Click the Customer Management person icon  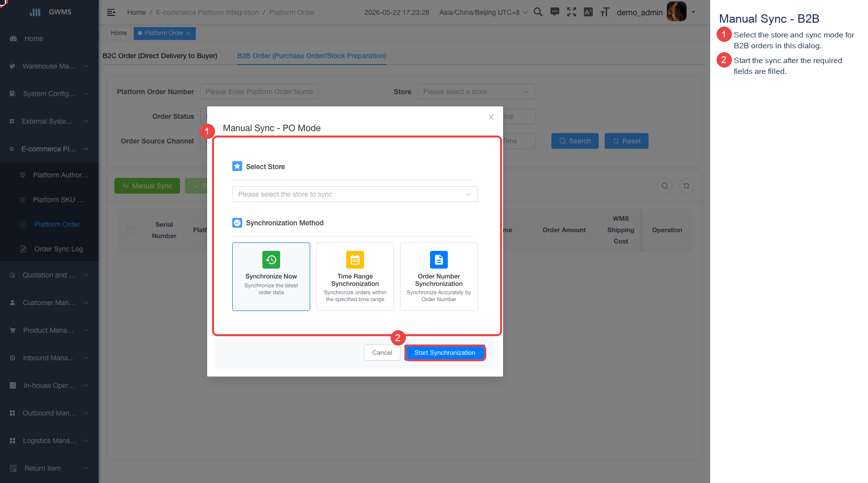tap(12, 303)
